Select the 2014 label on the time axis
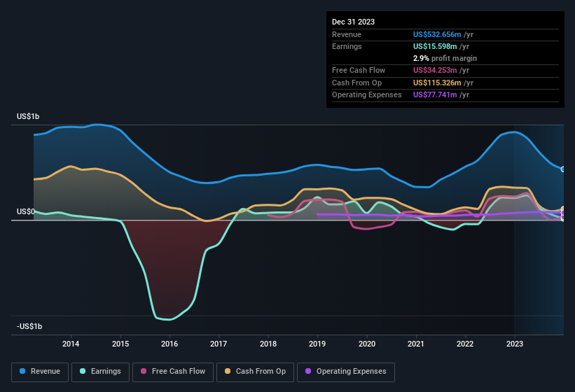Screen dimensions: 575x392 (71, 344)
